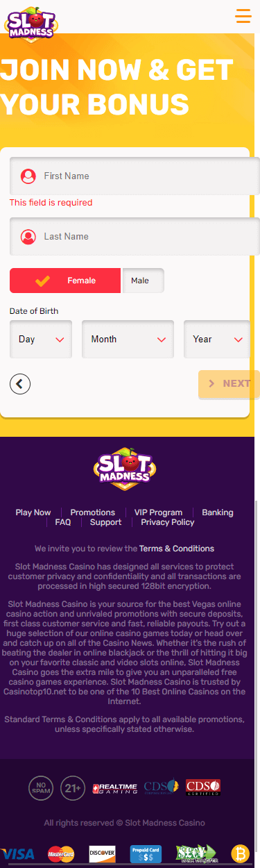260x868 pixels.
Task: Click the Discover card icon
Action: pyautogui.click(x=102, y=853)
